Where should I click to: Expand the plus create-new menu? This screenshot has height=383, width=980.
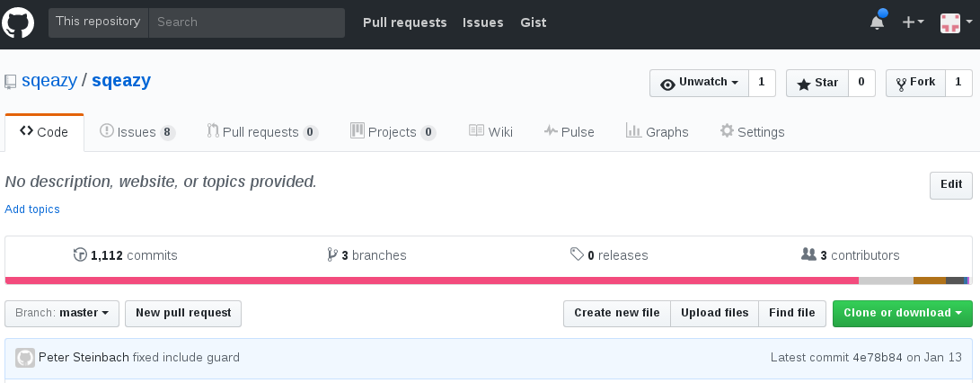[914, 22]
